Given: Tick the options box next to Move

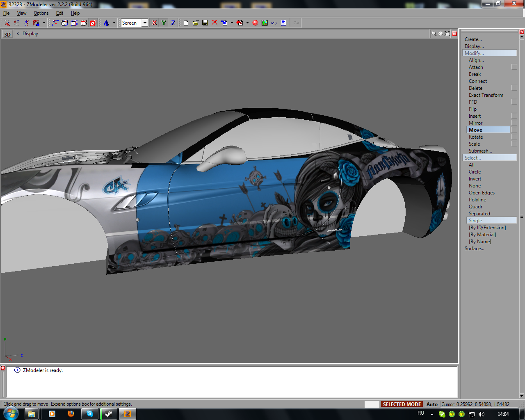Looking at the screenshot, I should [514, 130].
